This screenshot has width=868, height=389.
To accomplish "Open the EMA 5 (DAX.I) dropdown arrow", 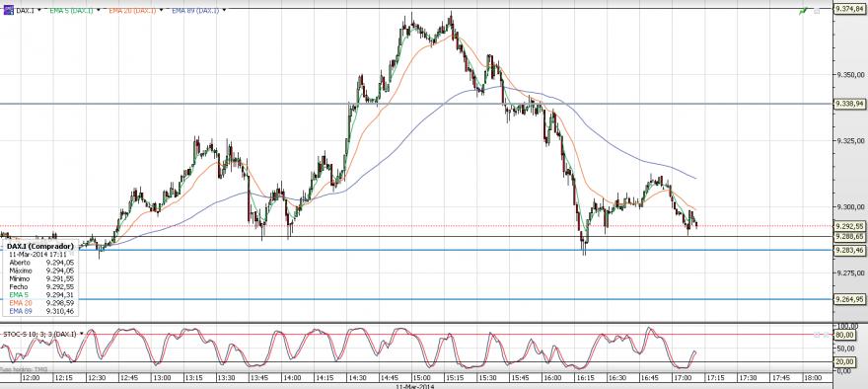I will point(99,10).
